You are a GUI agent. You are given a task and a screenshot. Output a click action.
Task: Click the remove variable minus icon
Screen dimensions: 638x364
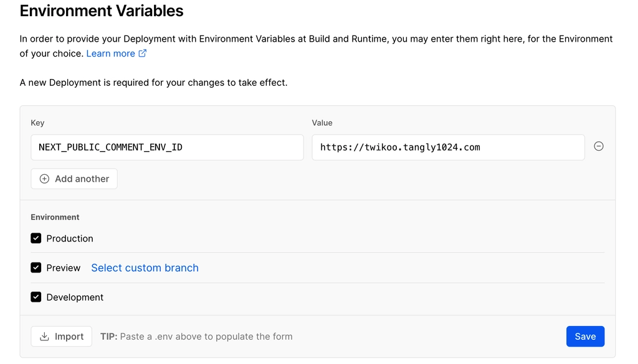tap(599, 146)
